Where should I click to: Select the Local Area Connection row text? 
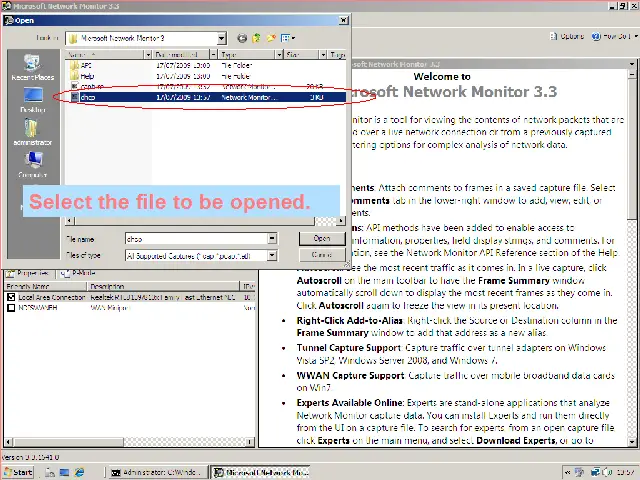52,297
